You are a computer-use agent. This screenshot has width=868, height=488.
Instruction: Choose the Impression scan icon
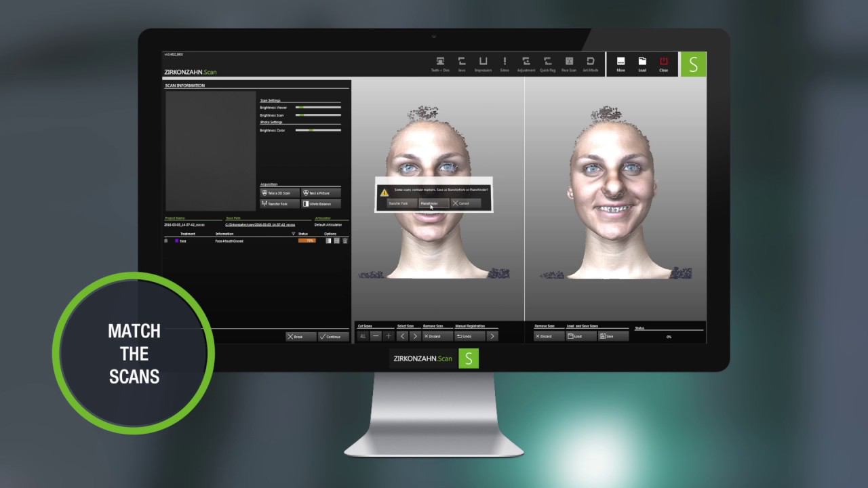pyautogui.click(x=483, y=64)
